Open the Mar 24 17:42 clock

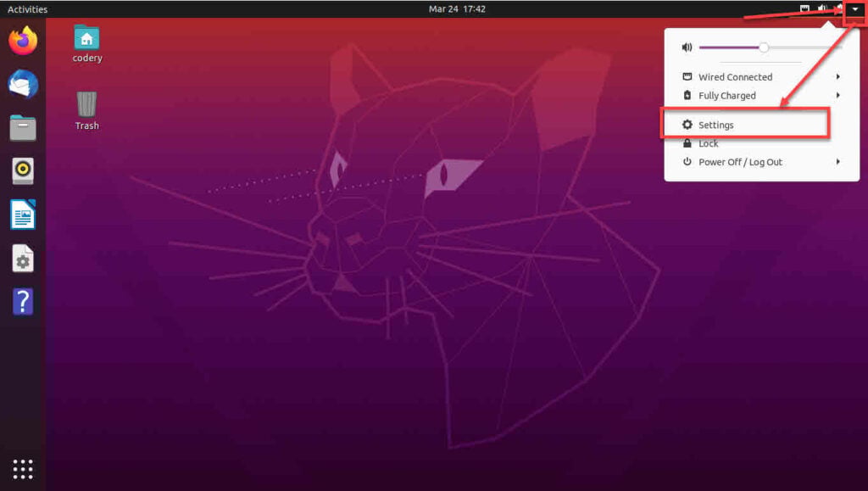457,8
